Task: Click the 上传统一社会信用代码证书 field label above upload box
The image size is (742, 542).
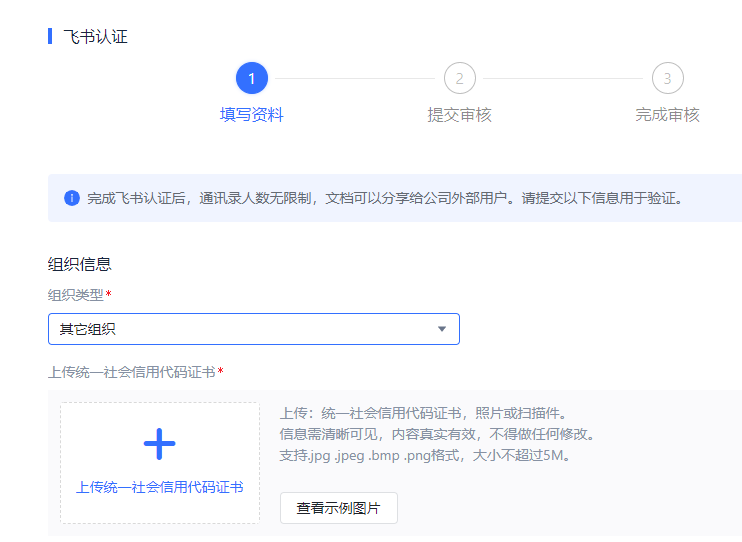Action: click(132, 372)
